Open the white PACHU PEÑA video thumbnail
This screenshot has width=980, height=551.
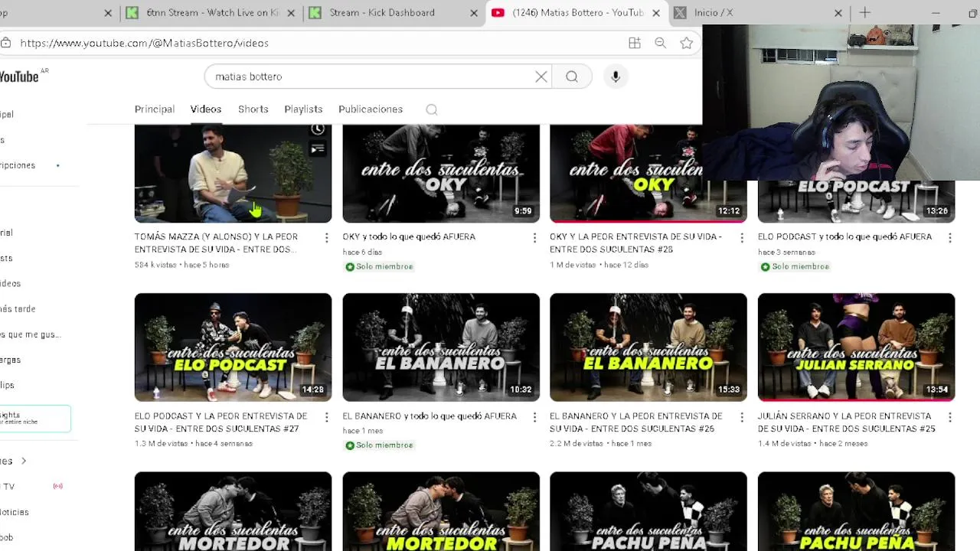648,511
